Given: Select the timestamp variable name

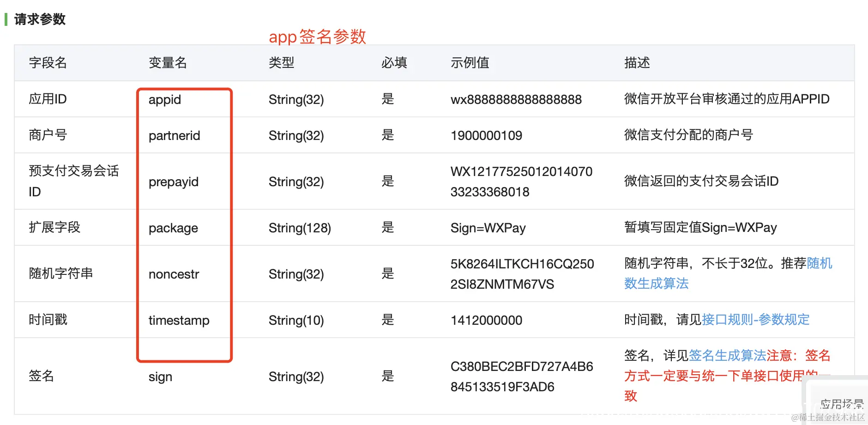Looking at the screenshot, I should click(179, 320).
